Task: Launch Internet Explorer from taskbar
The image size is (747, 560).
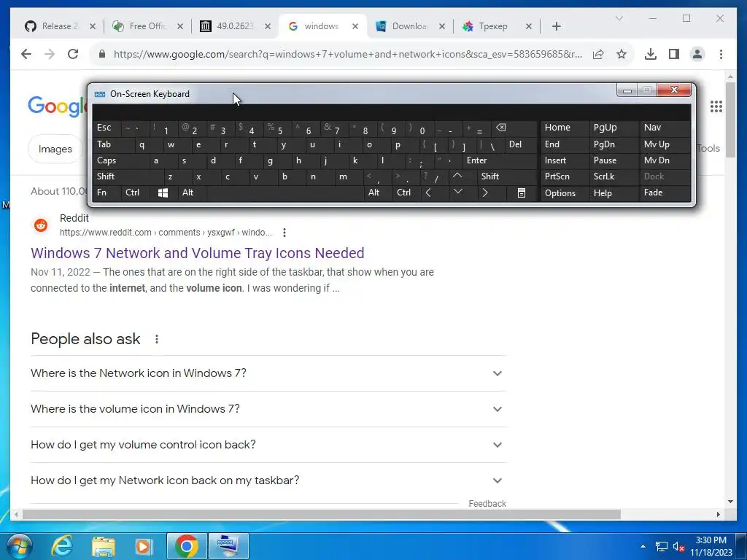Action: 62,546
